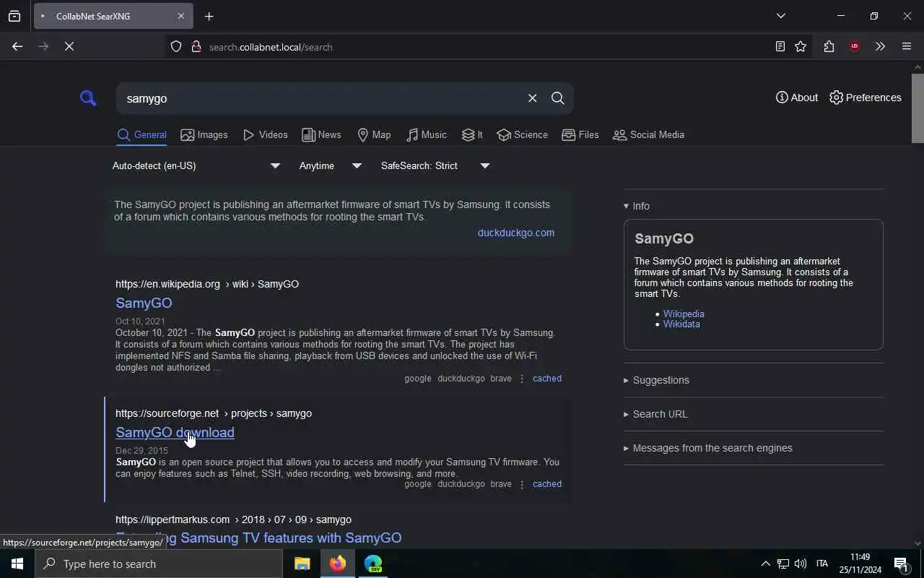The width and height of the screenshot is (924, 578).
Task: Open cached link of SourceForge result
Action: click(547, 484)
